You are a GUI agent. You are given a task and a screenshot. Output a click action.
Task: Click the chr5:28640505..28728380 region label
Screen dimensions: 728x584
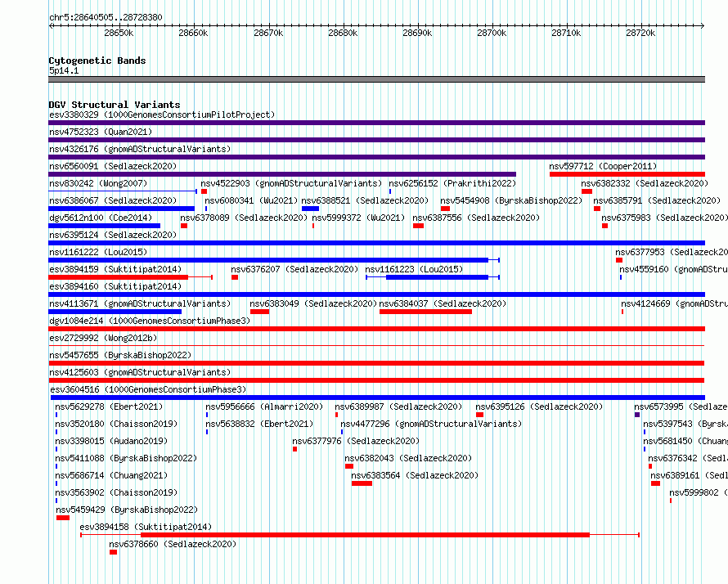106,17
